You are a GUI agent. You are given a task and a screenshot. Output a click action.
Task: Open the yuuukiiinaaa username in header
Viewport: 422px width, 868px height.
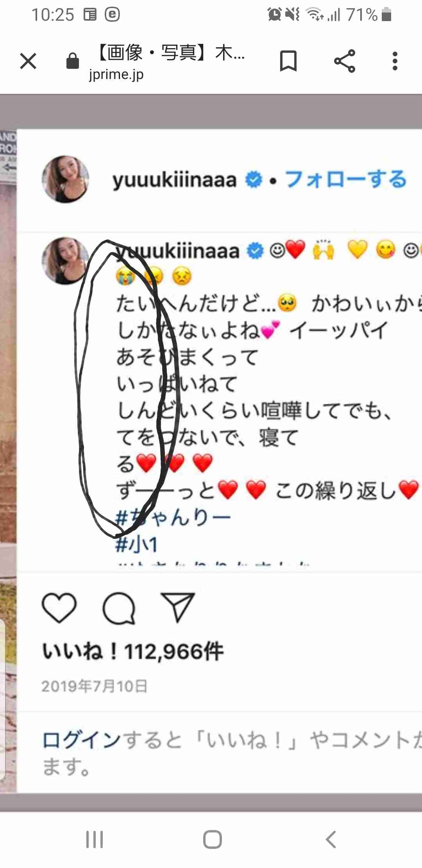pyautogui.click(x=175, y=180)
